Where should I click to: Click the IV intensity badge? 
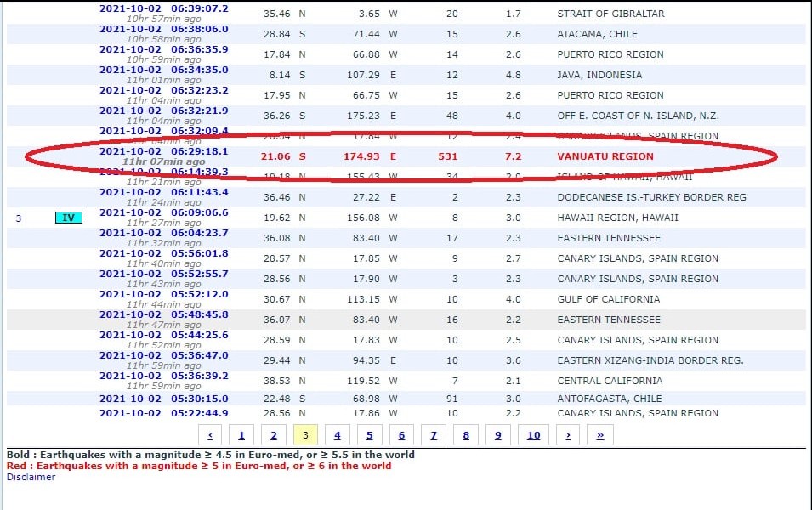click(70, 218)
